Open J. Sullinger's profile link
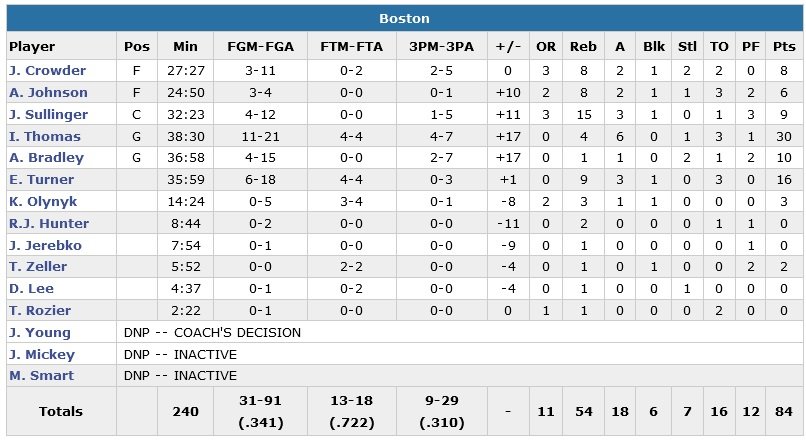 [x=48, y=115]
